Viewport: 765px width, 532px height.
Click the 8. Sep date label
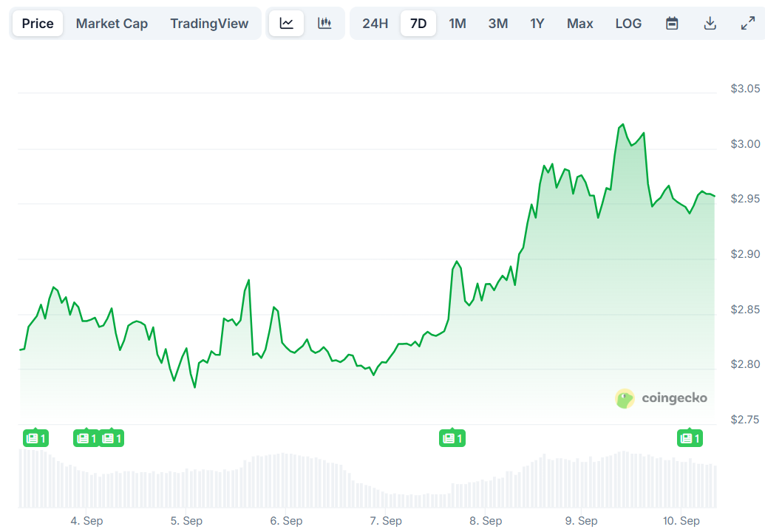[486, 521]
